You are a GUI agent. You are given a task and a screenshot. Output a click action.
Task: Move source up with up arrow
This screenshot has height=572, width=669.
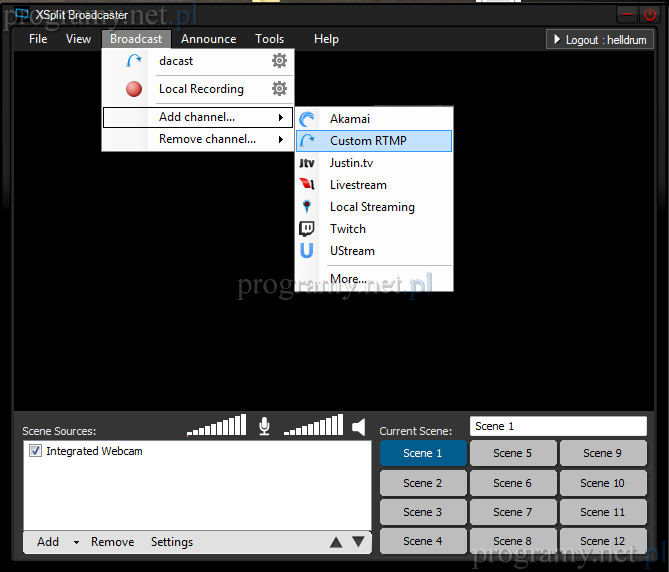click(336, 542)
